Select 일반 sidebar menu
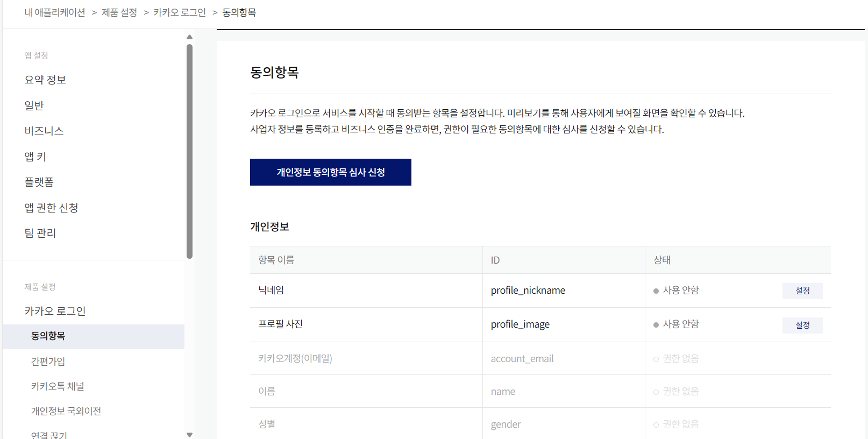 (x=34, y=105)
